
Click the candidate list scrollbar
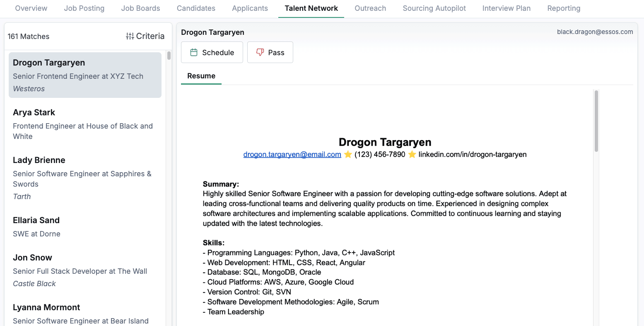169,56
